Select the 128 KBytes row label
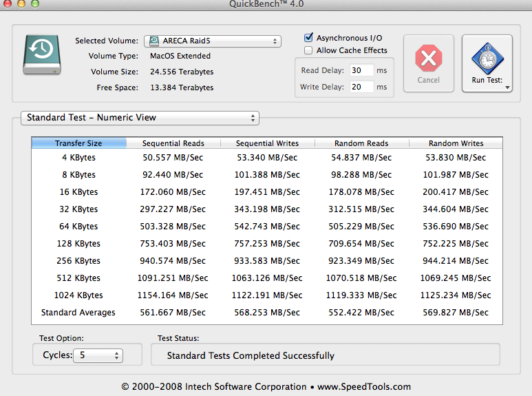 point(78,244)
